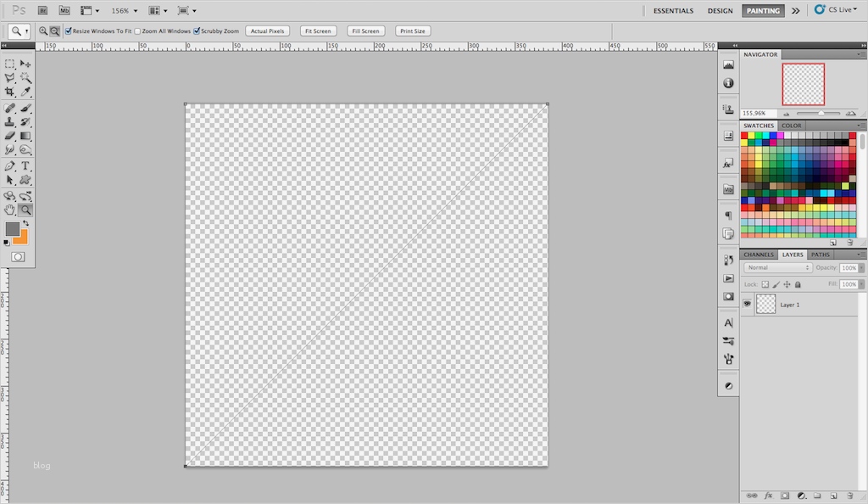Select the Move tool

coord(25,64)
